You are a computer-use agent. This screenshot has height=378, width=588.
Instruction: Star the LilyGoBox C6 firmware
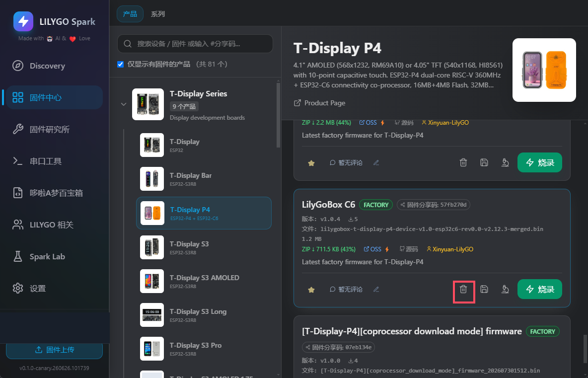coord(311,290)
